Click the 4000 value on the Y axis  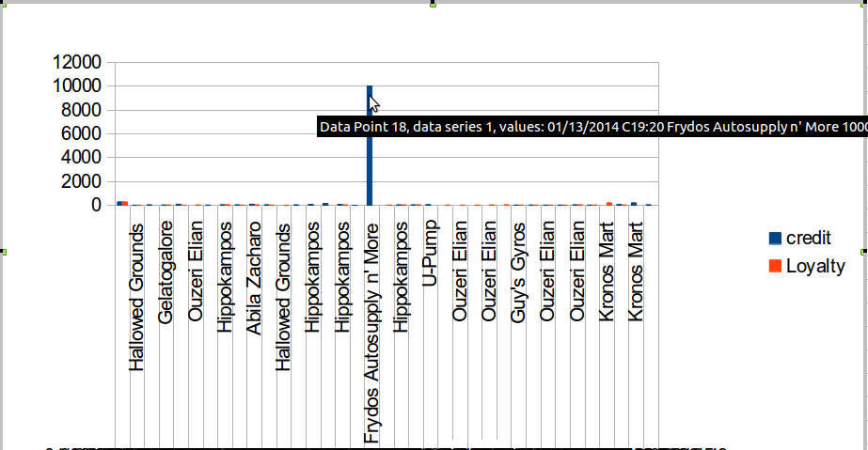(80, 158)
